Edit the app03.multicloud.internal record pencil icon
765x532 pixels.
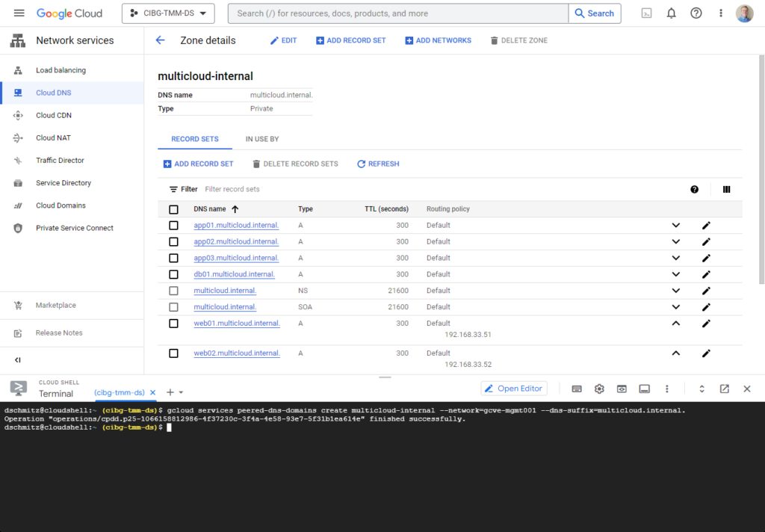pyautogui.click(x=706, y=259)
